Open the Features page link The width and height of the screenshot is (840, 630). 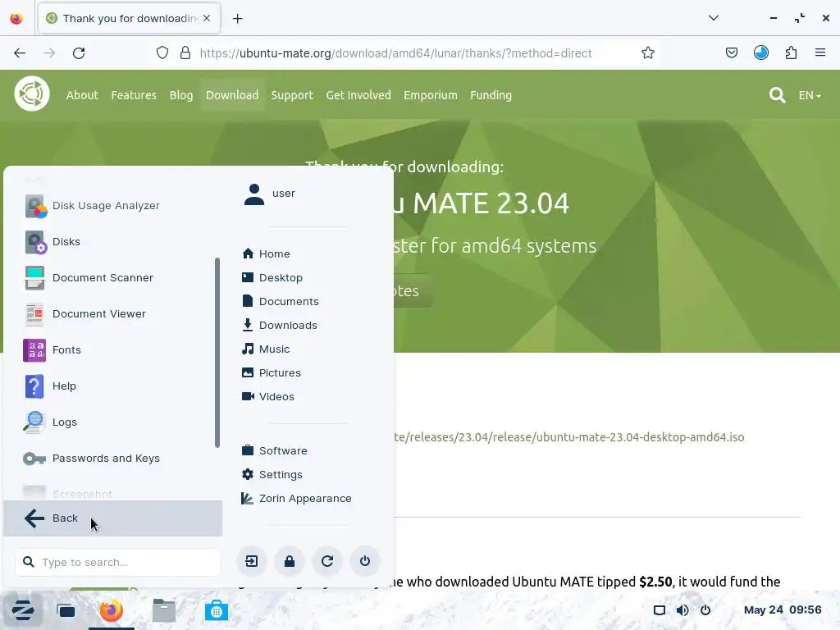[x=134, y=95]
